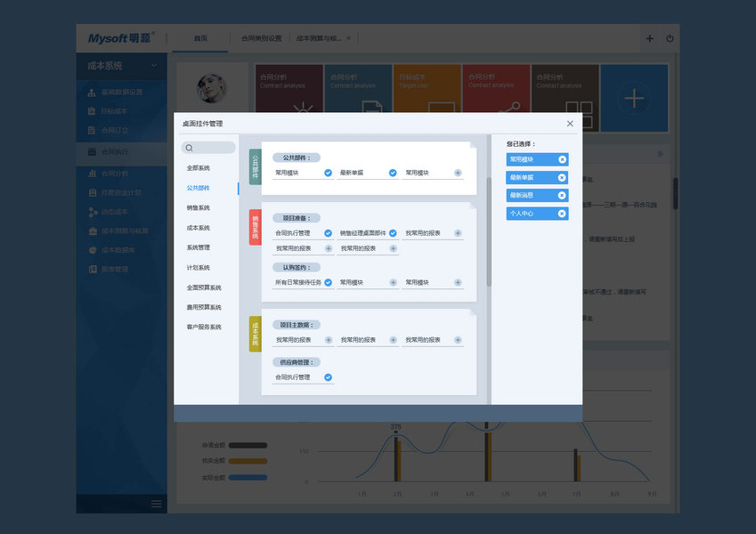Expand the 成本系统 dropdown in the sidebar header

(x=154, y=66)
